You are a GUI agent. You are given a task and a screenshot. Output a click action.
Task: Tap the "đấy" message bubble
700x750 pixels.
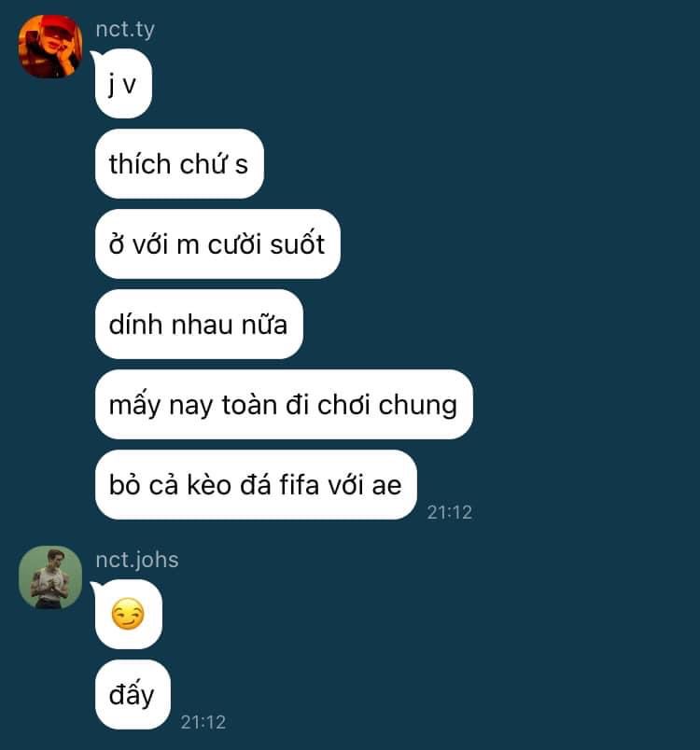point(133,695)
